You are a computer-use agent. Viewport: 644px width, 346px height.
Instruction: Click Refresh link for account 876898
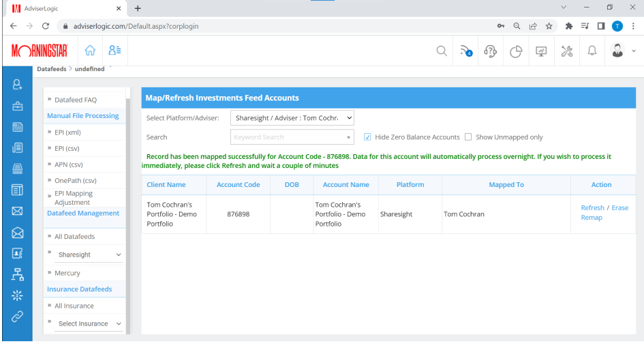(x=592, y=207)
